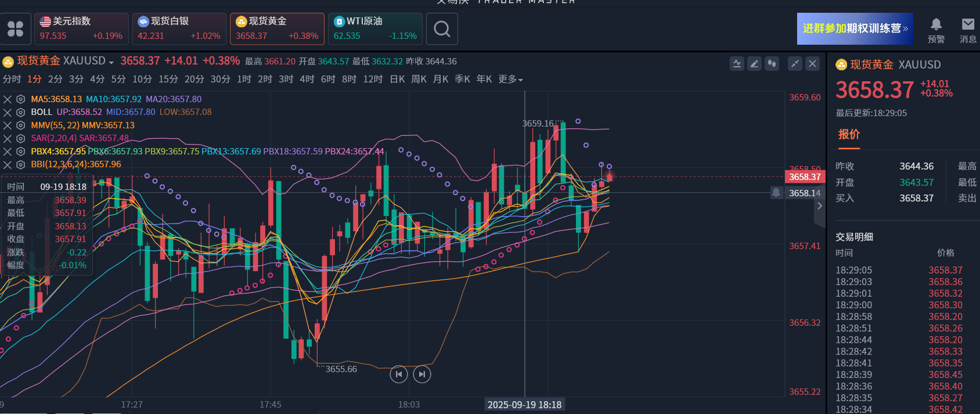Click the price alert bell at 3658.14
This screenshot has width=980, height=414.
776,193
